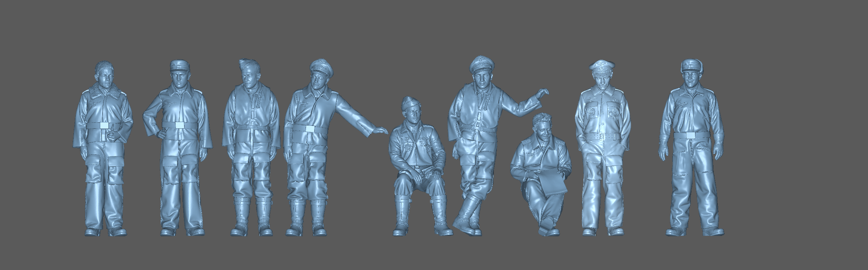
Task: Select the far-right figure in winter cap
Action: 692,148
